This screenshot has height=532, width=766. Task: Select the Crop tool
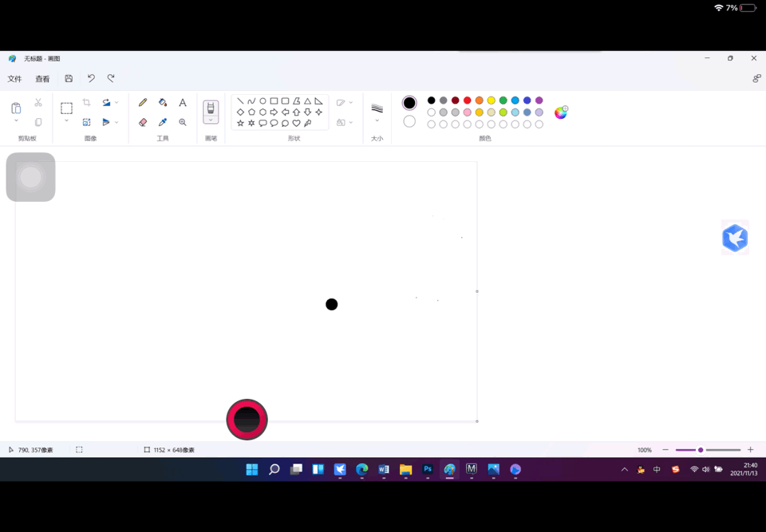tap(86, 102)
